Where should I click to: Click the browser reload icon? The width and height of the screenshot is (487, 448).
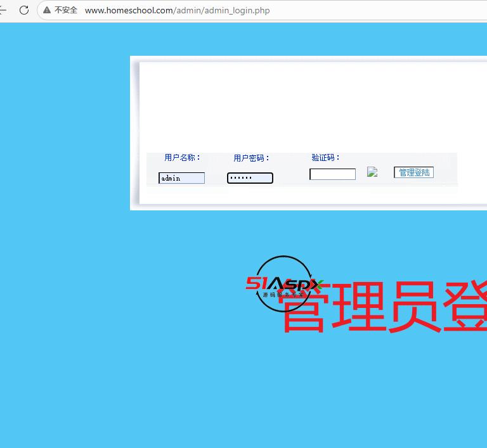[x=24, y=10]
